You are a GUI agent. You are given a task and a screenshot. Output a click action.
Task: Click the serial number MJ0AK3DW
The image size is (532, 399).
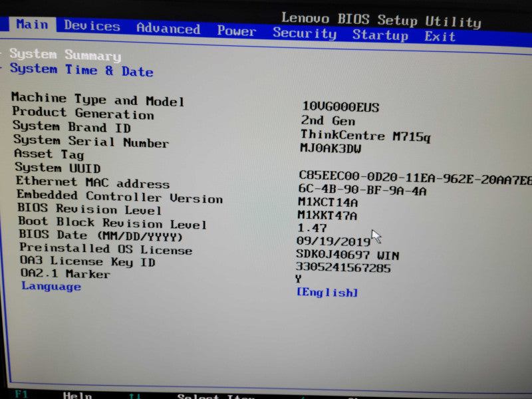tap(331, 148)
